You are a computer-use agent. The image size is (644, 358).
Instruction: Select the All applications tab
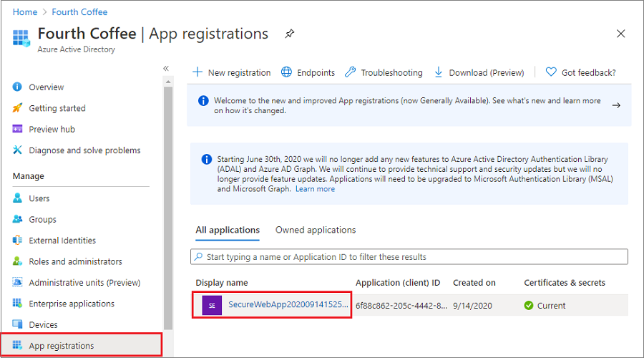(x=228, y=230)
